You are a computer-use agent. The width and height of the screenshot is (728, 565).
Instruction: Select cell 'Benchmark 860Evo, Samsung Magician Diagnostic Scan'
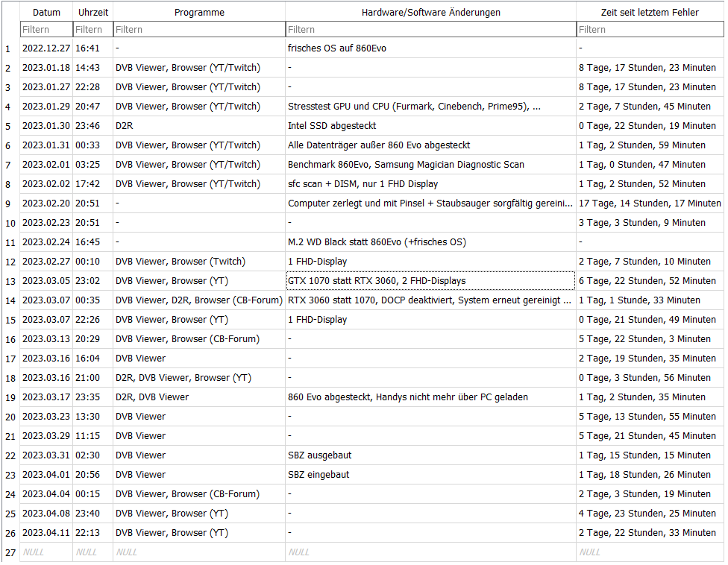[431, 165]
